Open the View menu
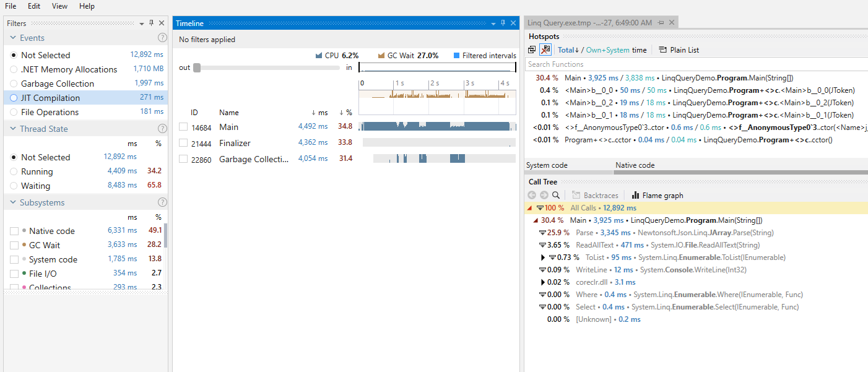Image resolution: width=868 pixels, height=372 pixels. tap(59, 6)
